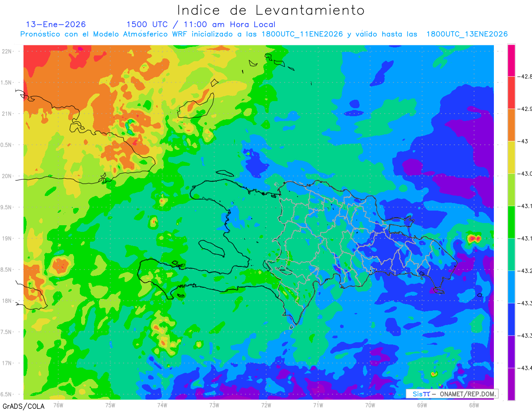This screenshot has height=411, width=532.
Task: Click the title 'Indice de Levantamiento'
Action: [x=271, y=10]
